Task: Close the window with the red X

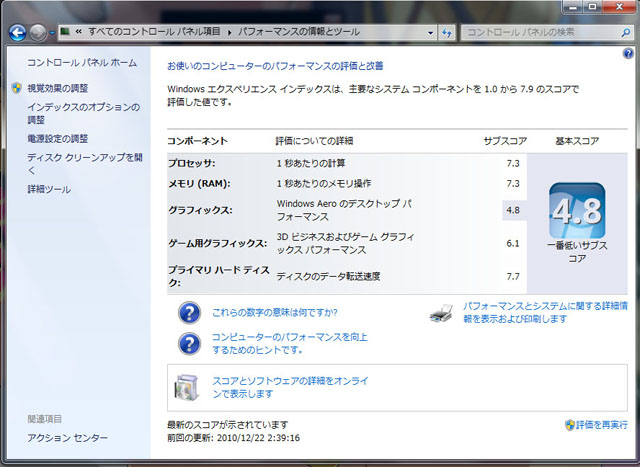Action: point(619,7)
